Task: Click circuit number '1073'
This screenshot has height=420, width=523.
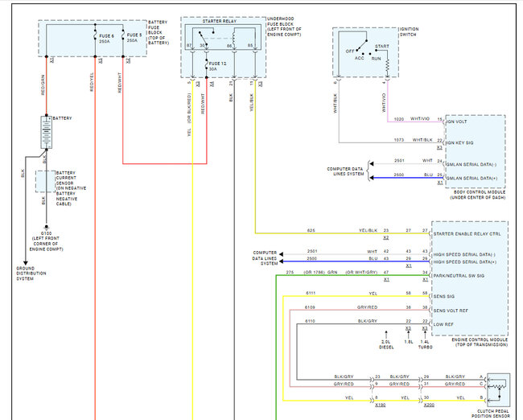Action: (399, 140)
